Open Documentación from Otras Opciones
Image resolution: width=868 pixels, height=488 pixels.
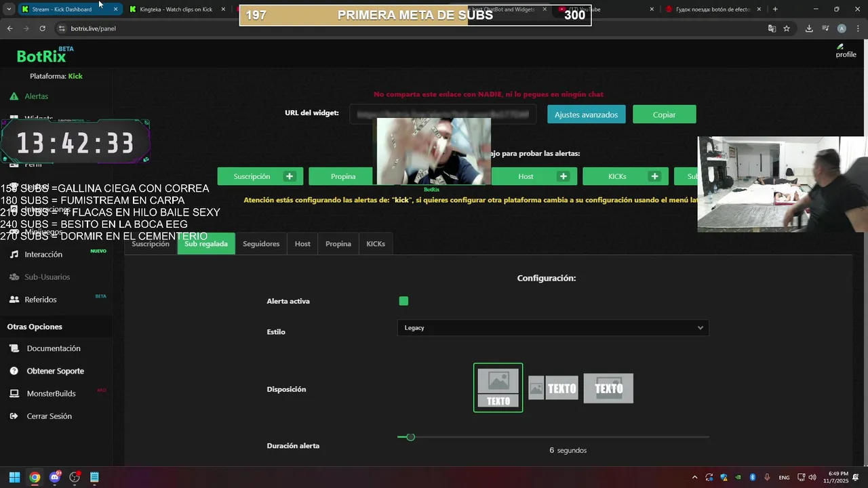[53, 348]
